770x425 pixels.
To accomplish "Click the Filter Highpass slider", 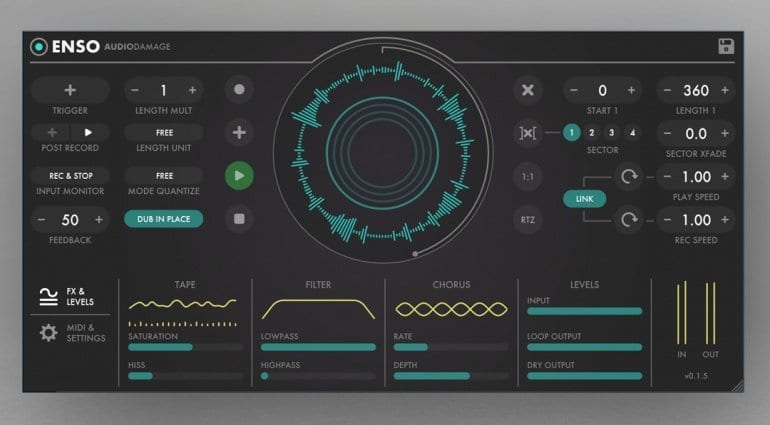I will tap(318, 376).
